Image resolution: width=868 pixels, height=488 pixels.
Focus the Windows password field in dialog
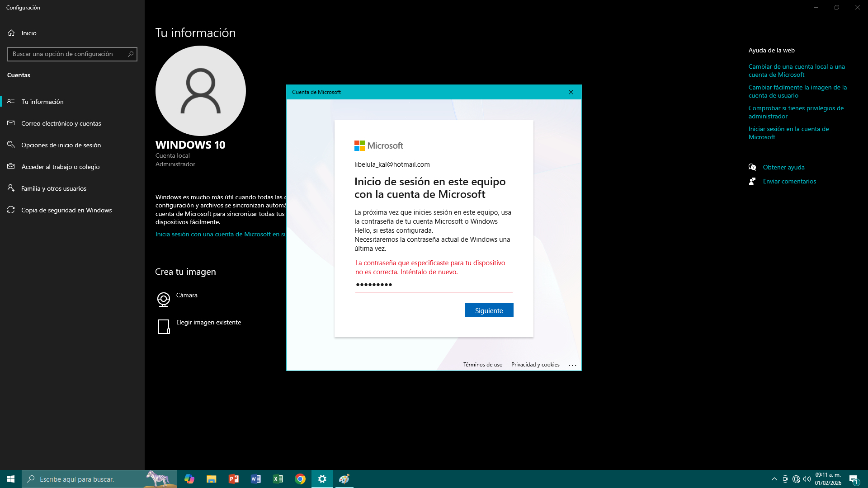coord(434,285)
